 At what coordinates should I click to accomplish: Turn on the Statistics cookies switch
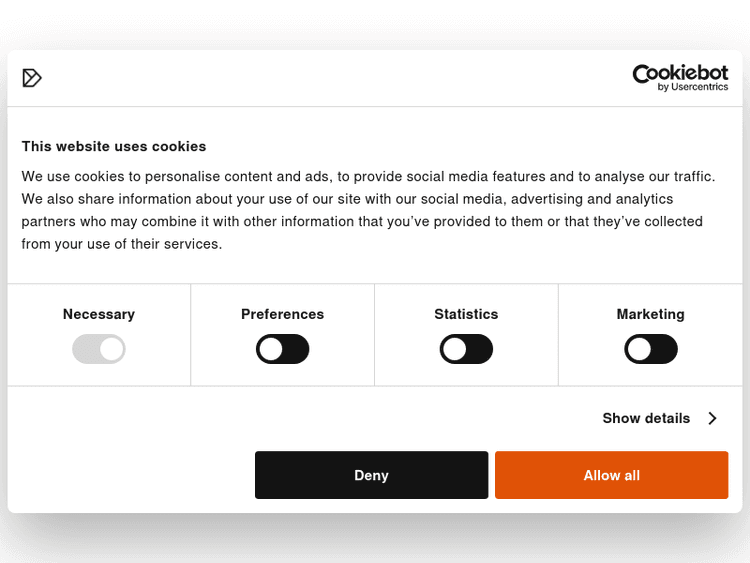466,349
